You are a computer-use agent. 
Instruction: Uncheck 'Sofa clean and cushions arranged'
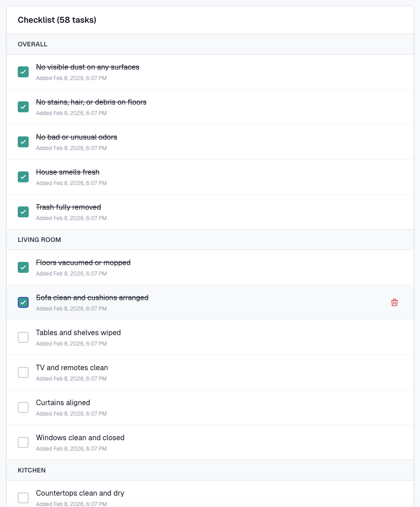pos(23,302)
